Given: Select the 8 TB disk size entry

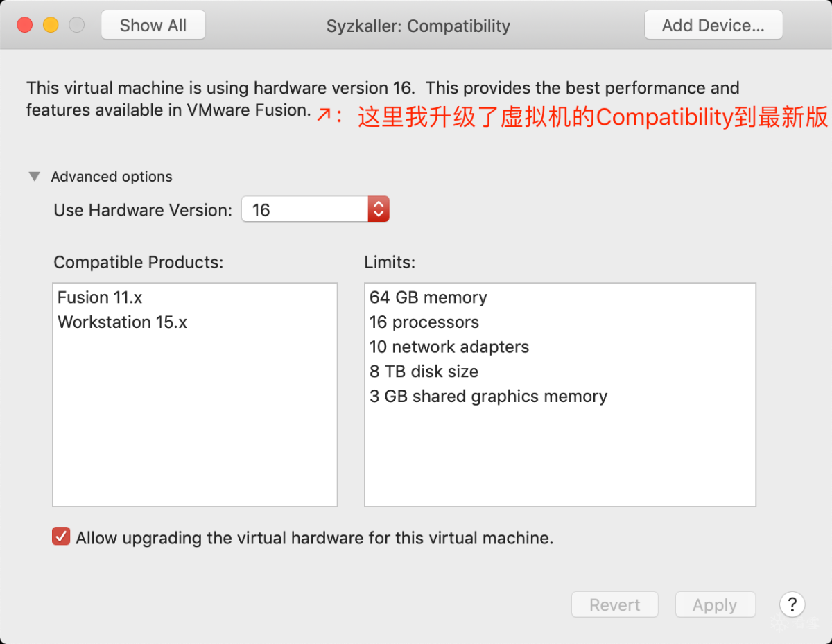Looking at the screenshot, I should click(424, 372).
